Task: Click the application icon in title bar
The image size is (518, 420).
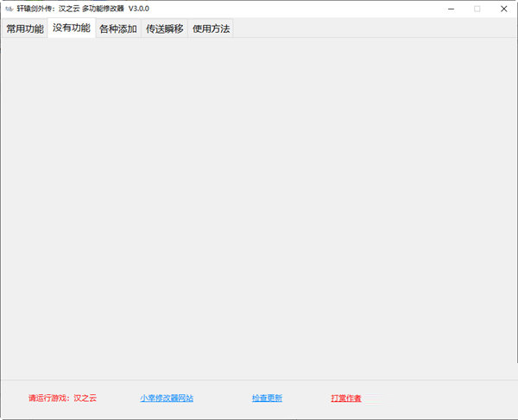Action: [x=9, y=9]
